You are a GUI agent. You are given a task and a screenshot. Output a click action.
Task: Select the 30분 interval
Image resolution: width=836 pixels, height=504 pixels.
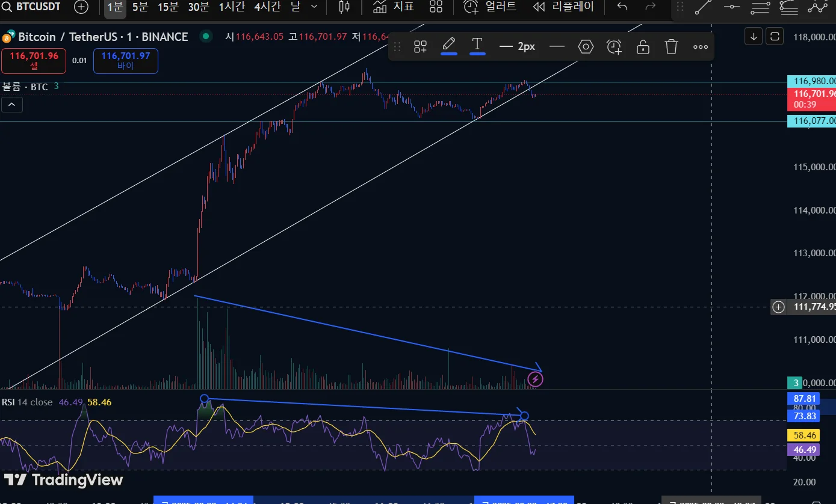pyautogui.click(x=198, y=7)
